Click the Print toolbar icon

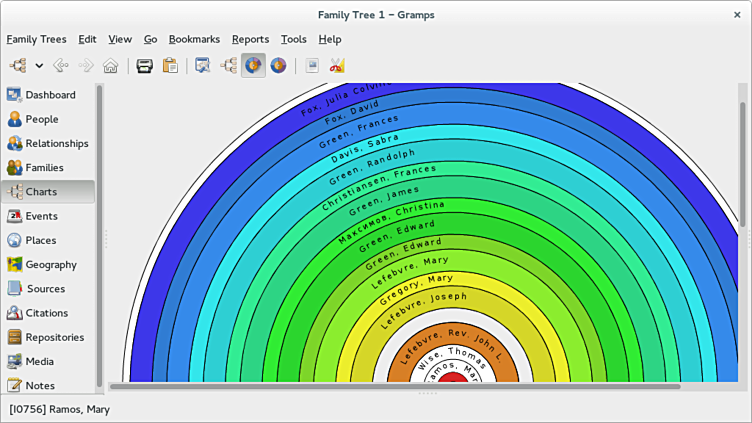[145, 66]
